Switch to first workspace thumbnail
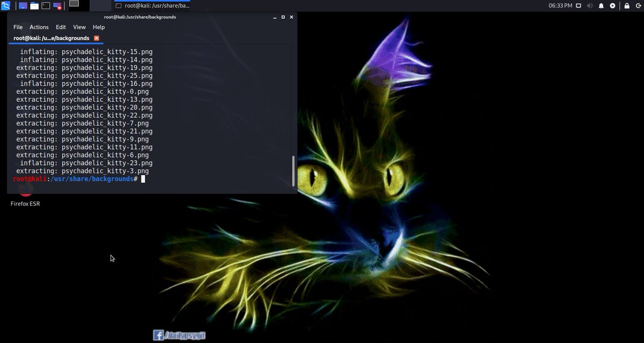The image size is (644, 343). coord(79,6)
